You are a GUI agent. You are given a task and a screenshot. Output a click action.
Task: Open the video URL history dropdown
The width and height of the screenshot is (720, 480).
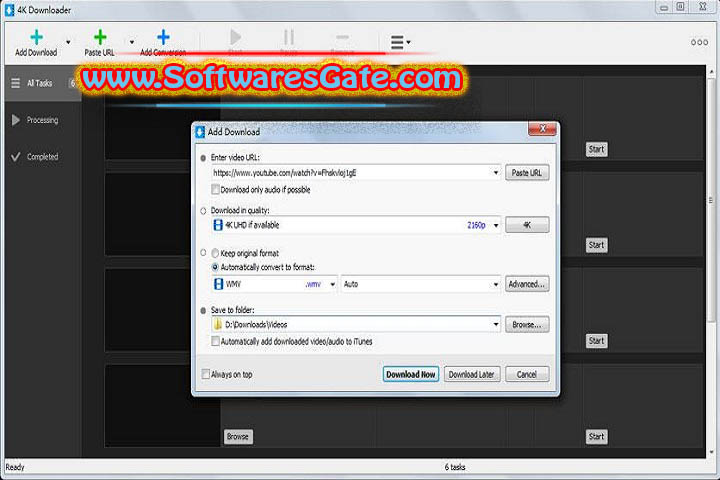click(x=496, y=173)
